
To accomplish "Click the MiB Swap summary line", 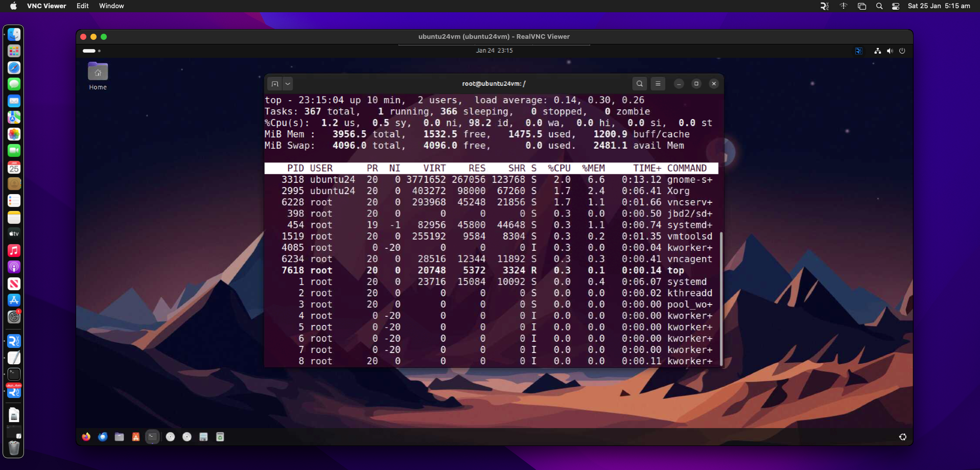I will click(x=474, y=146).
